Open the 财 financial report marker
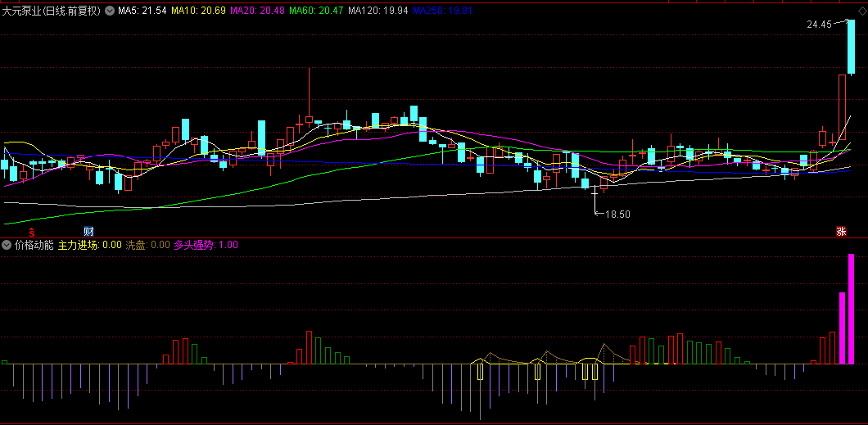 tap(88, 231)
